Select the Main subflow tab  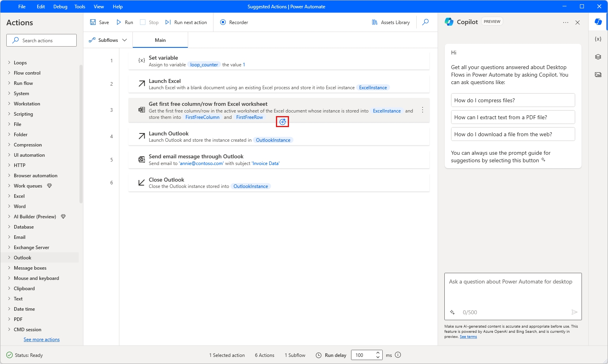point(160,40)
